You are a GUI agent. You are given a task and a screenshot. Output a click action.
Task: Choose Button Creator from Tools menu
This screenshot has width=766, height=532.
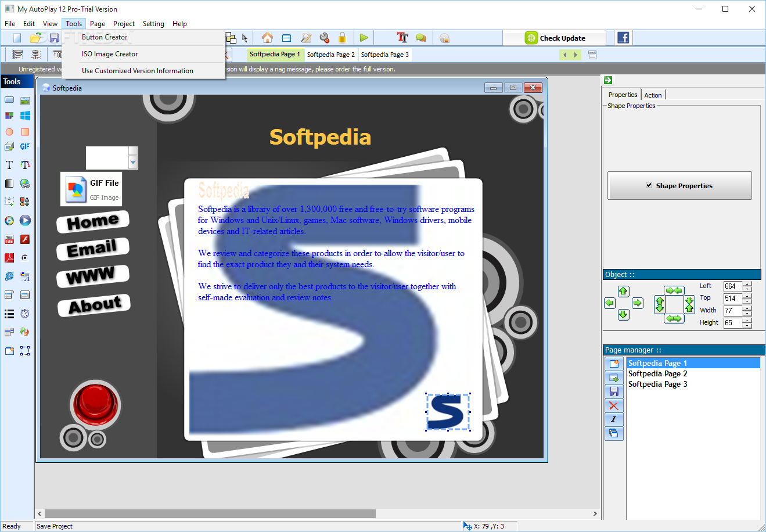click(x=105, y=37)
